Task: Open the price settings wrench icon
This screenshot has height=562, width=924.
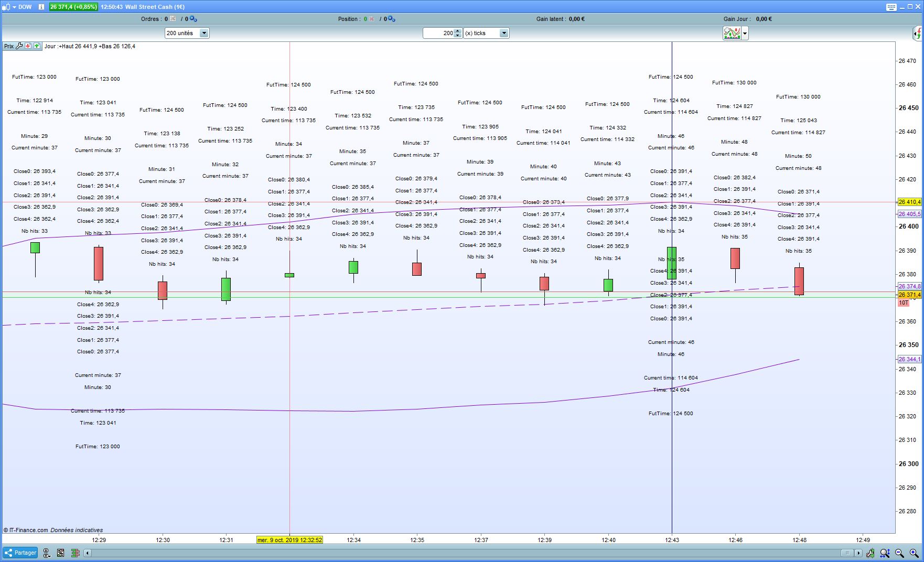Action: 19,46
